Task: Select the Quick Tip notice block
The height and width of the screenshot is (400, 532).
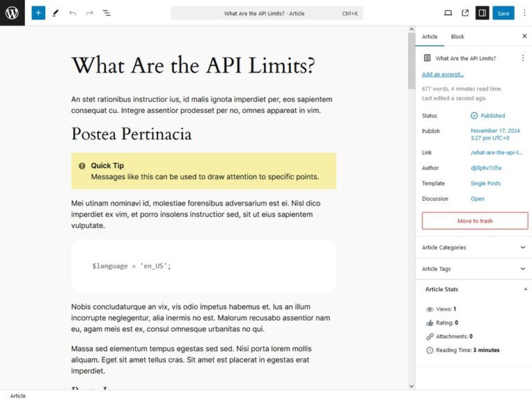Action: 204,171
